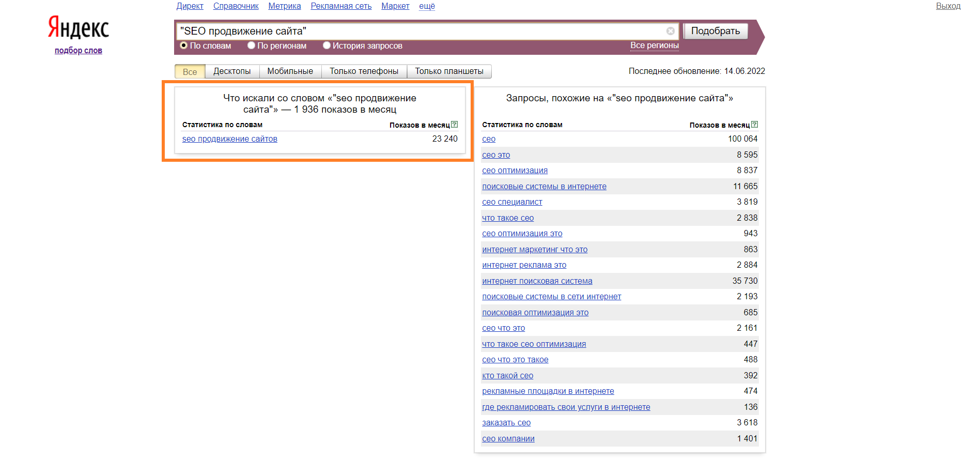
Task: Open the 'Маркет' top menu link
Action: coord(396,6)
